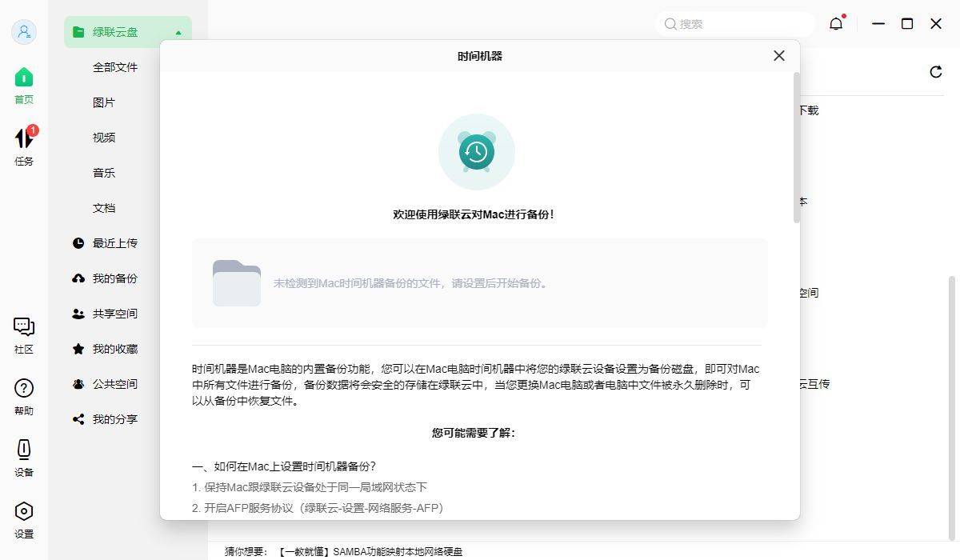Open the 设置 settings icon
The image size is (960, 560).
(x=24, y=511)
